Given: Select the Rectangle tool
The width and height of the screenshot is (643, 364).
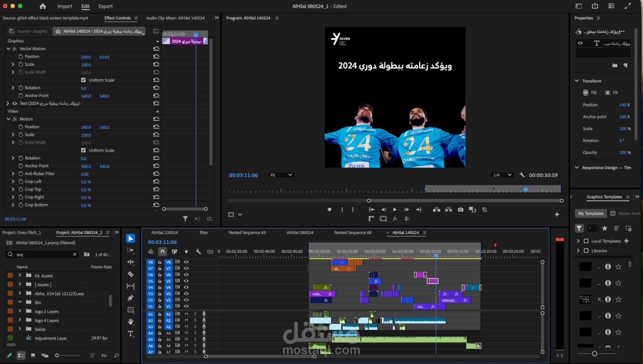Looking at the screenshot, I should (x=131, y=310).
